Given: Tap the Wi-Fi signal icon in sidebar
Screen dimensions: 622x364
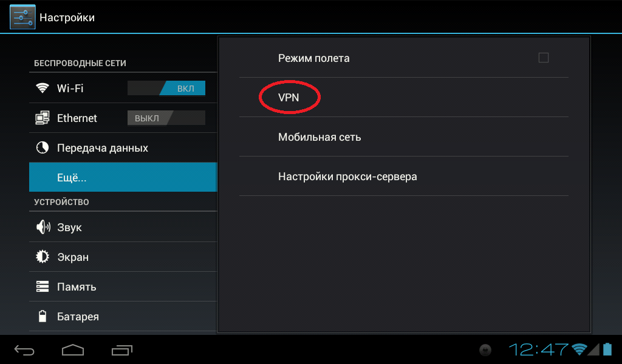Looking at the screenshot, I should (x=43, y=87).
